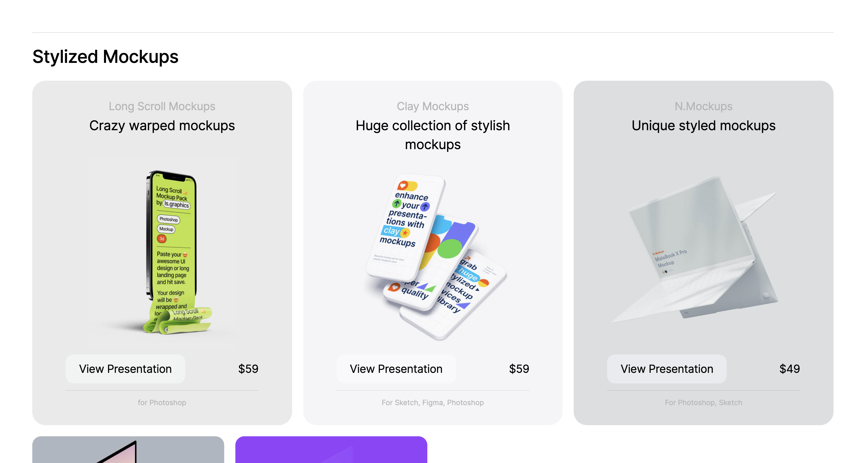Select the Clay Mockups label
Viewport: 868px width, 463px height.
433,106
